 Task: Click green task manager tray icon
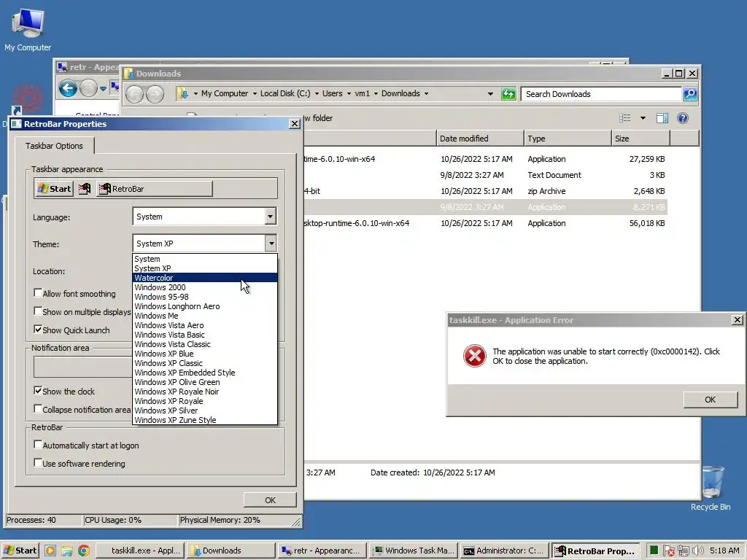pyautogui.click(x=654, y=551)
